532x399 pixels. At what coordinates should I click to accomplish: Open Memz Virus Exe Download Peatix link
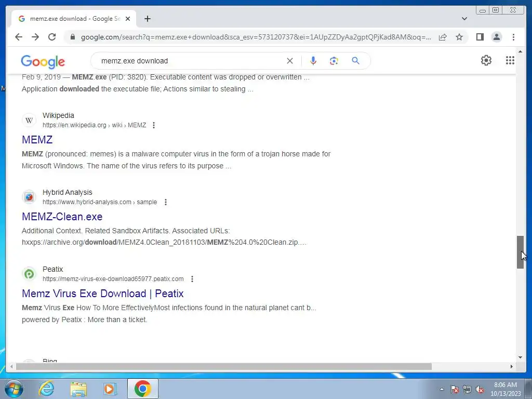tap(103, 294)
